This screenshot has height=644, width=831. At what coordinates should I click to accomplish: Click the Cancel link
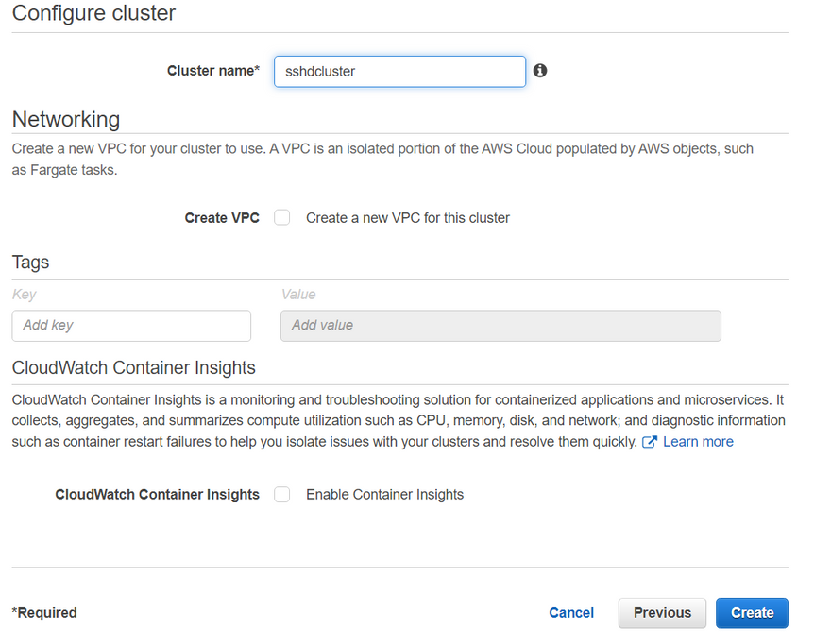(571, 613)
